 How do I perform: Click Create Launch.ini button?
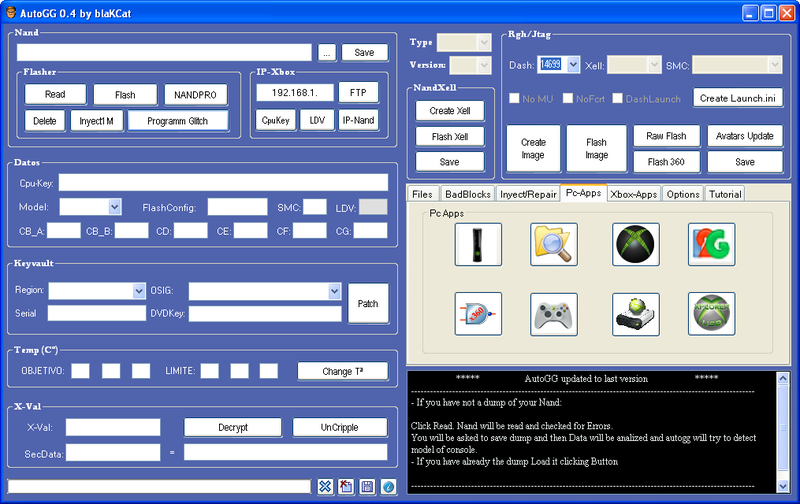tap(738, 98)
